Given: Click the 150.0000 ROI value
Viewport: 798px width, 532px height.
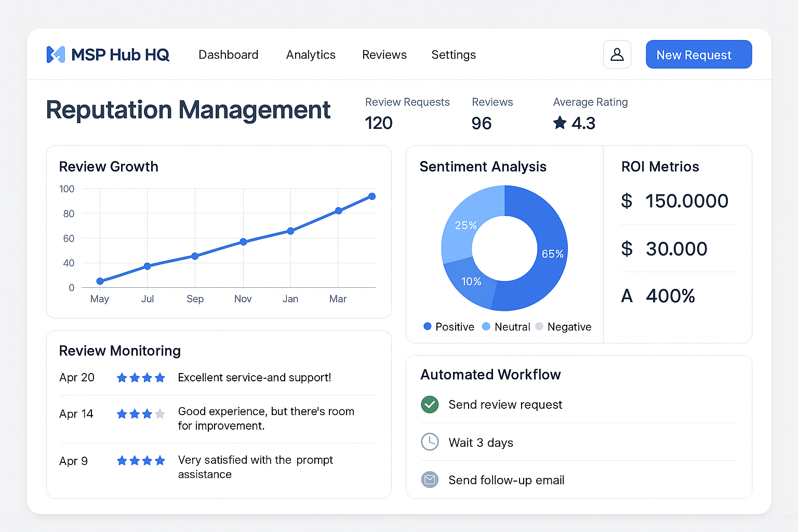Looking at the screenshot, I should [687, 201].
